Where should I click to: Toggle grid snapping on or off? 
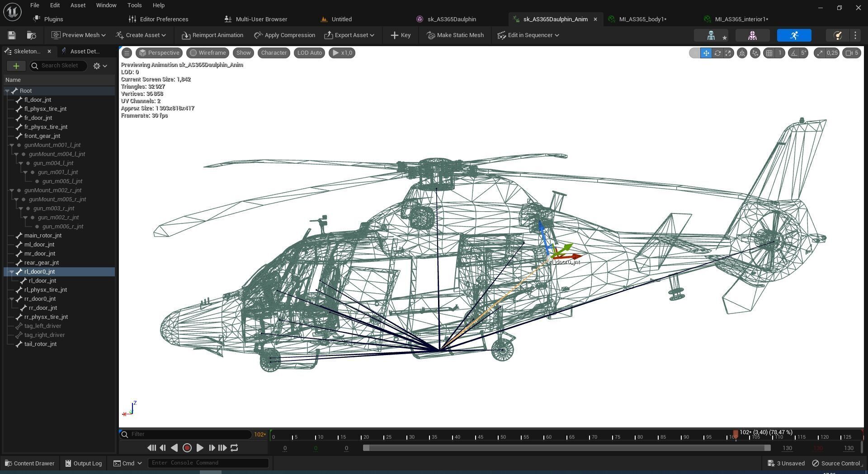tap(769, 53)
